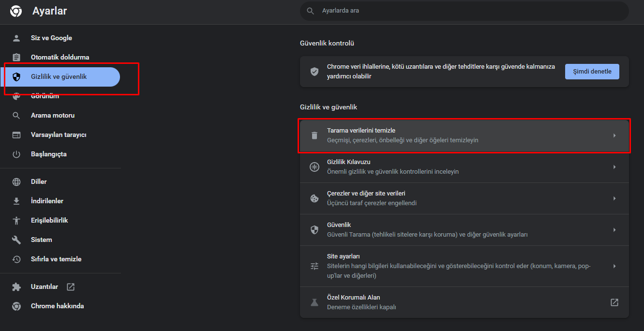This screenshot has height=331, width=644.
Task: Click the puzzle piece icon beside Uzantılar
Action: [17, 286]
